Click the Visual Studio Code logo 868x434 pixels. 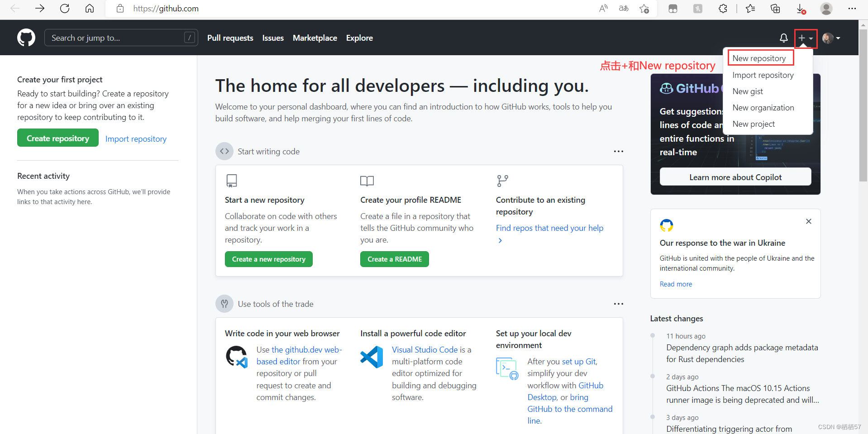coord(372,357)
